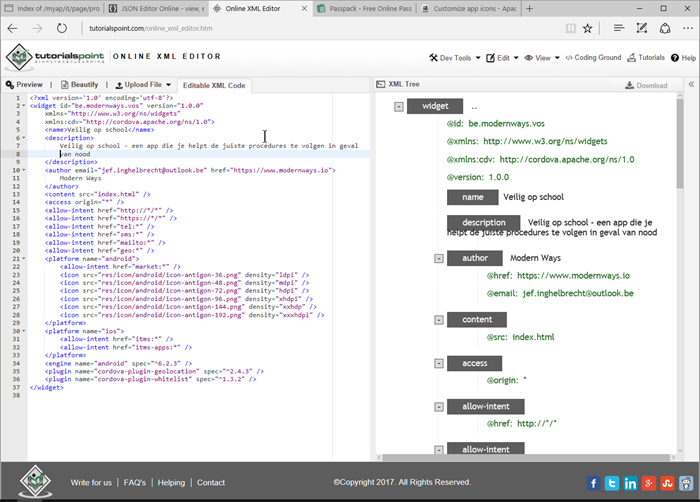Open Dev Tools dropdown menu

[454, 58]
